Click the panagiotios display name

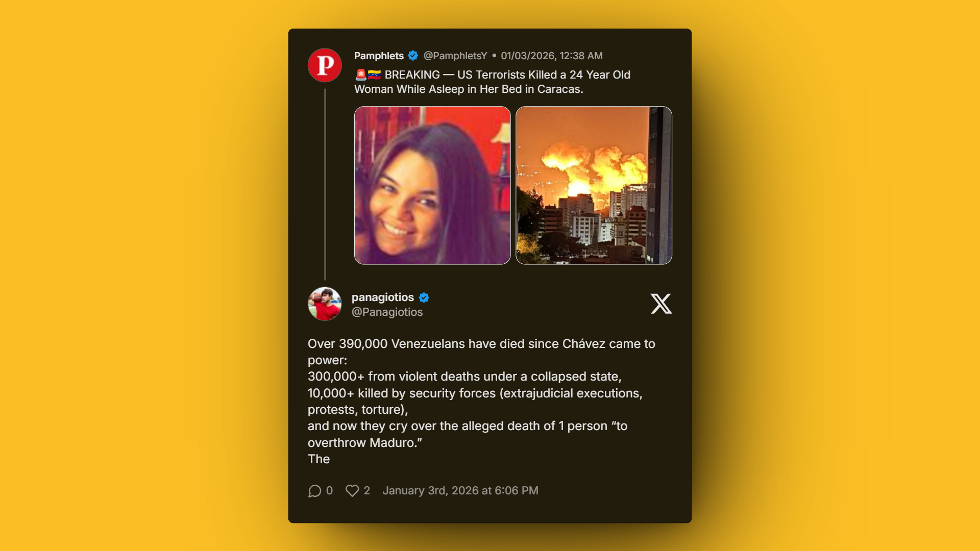(x=383, y=297)
